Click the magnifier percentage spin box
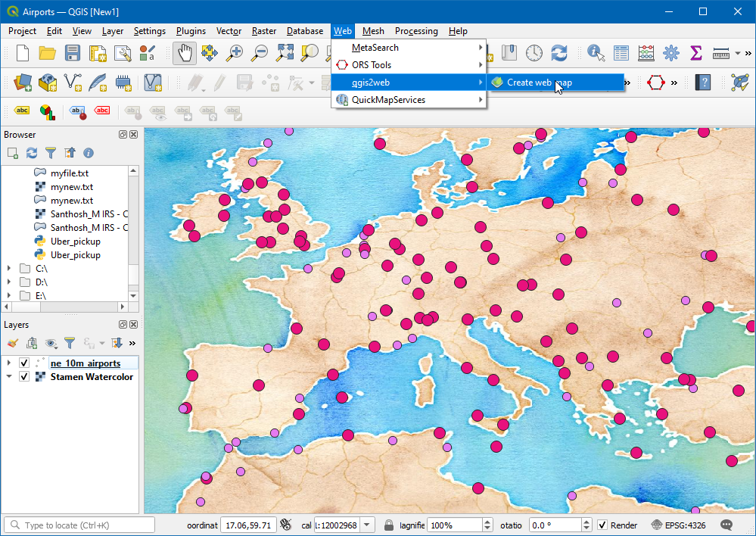 [454, 525]
